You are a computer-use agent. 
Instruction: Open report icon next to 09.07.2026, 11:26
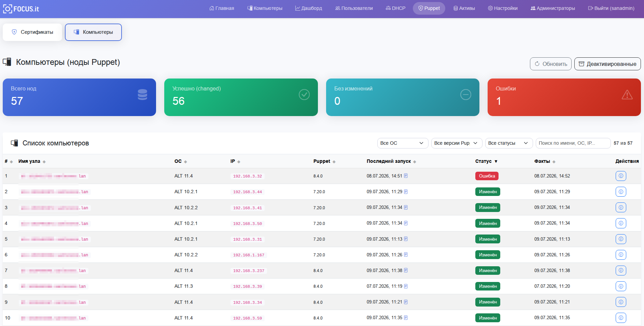[x=406, y=255]
